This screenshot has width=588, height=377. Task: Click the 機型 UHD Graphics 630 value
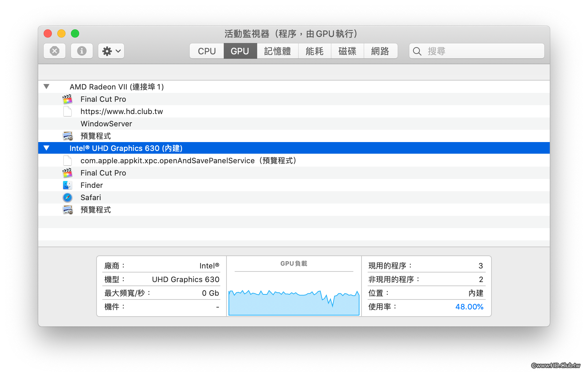[x=186, y=279]
